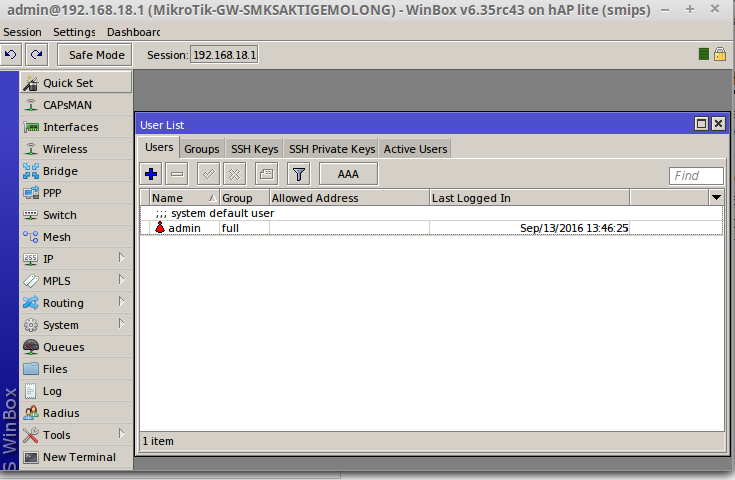Expand the Routing submenu arrow
Viewport: 735px width, 480px height.
point(121,302)
